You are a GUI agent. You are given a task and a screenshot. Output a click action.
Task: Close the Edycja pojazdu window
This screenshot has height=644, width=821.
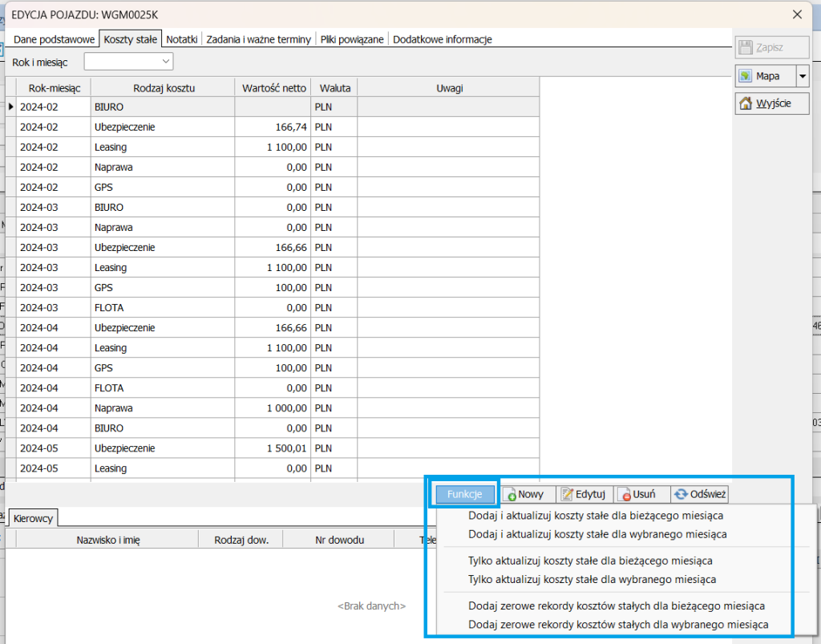pos(797,14)
